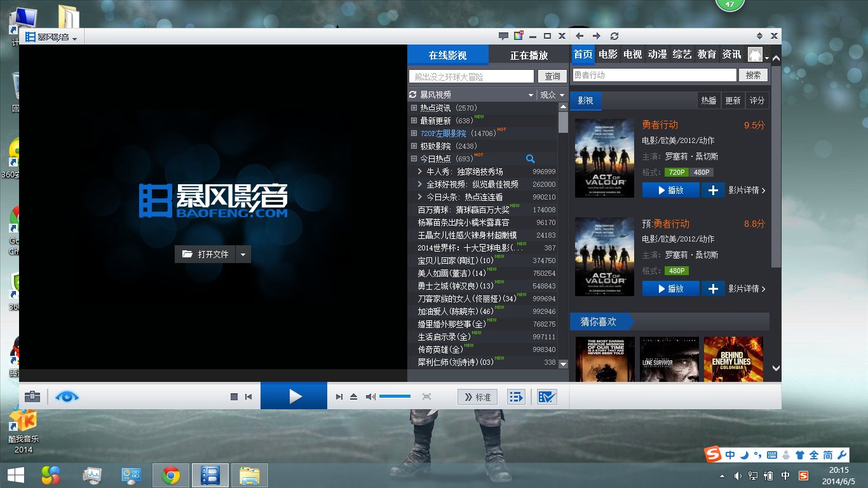868x488 pixels.
Task: Toggle the left-eye mode eye icon
Action: click(67, 396)
